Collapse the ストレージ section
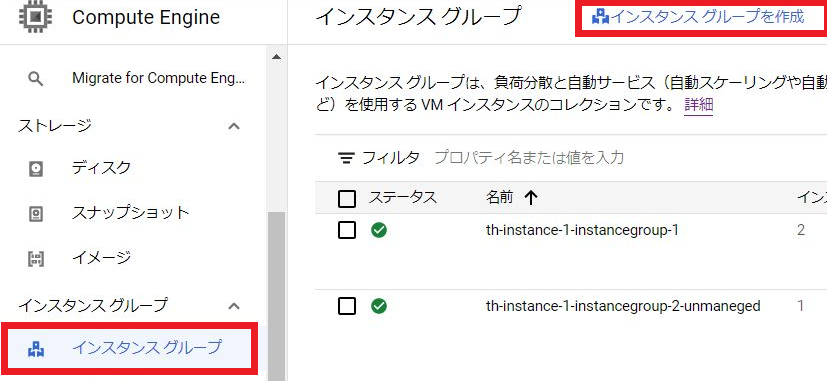This screenshot has height=381, width=827. 234,126
